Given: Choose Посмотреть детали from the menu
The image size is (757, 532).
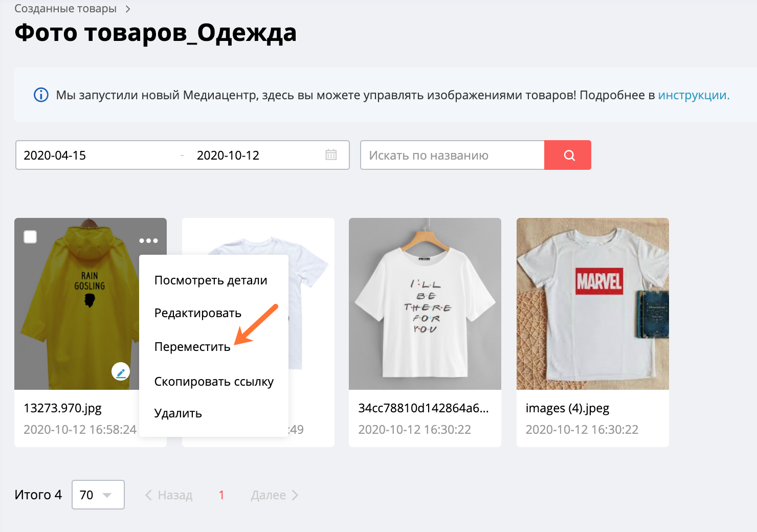Looking at the screenshot, I should coord(211,280).
